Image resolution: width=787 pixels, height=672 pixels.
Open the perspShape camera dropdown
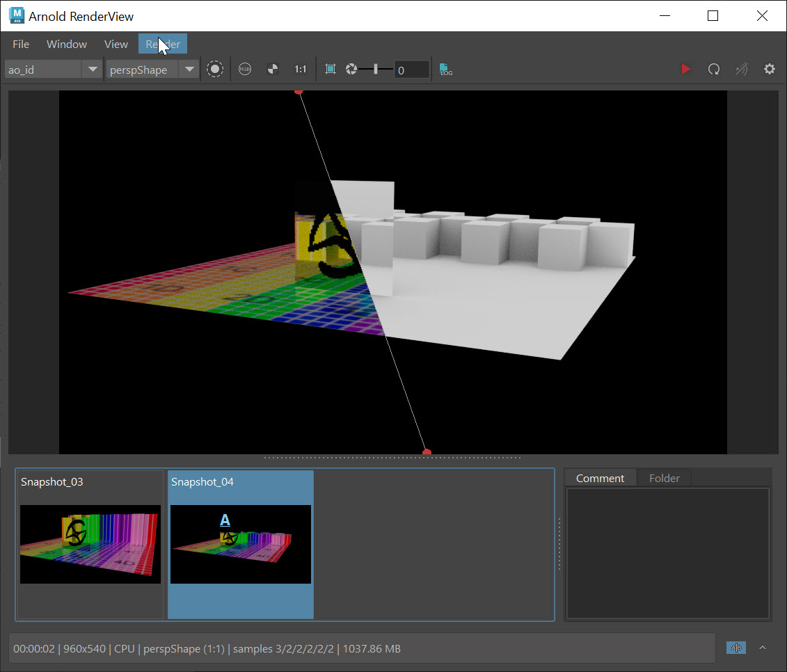[x=189, y=69]
